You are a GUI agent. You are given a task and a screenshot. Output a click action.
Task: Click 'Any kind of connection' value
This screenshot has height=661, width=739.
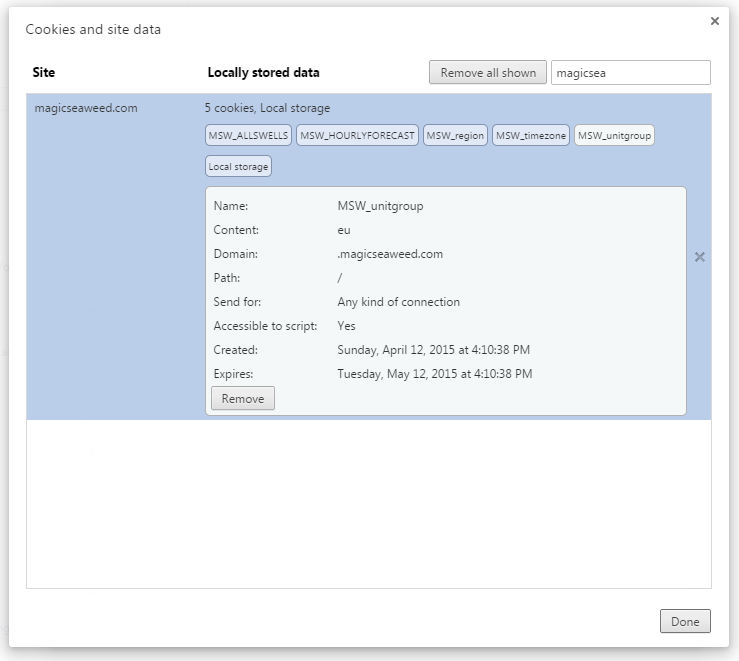tap(399, 302)
